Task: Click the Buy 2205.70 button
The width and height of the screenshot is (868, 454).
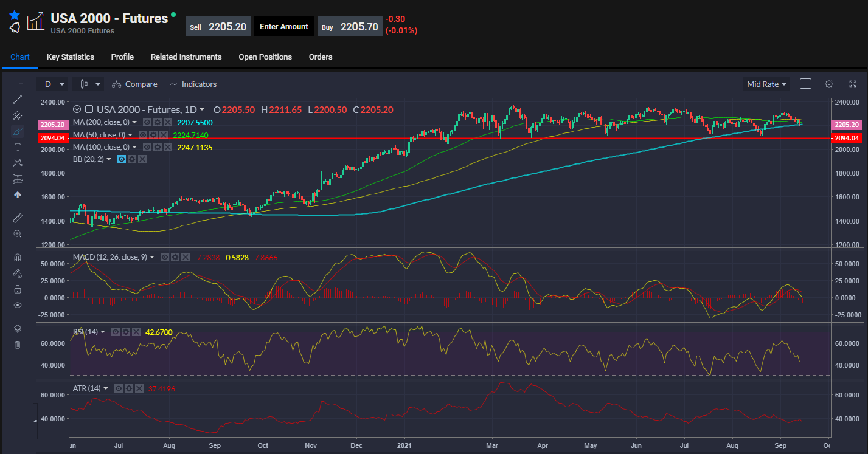Action: pos(349,27)
